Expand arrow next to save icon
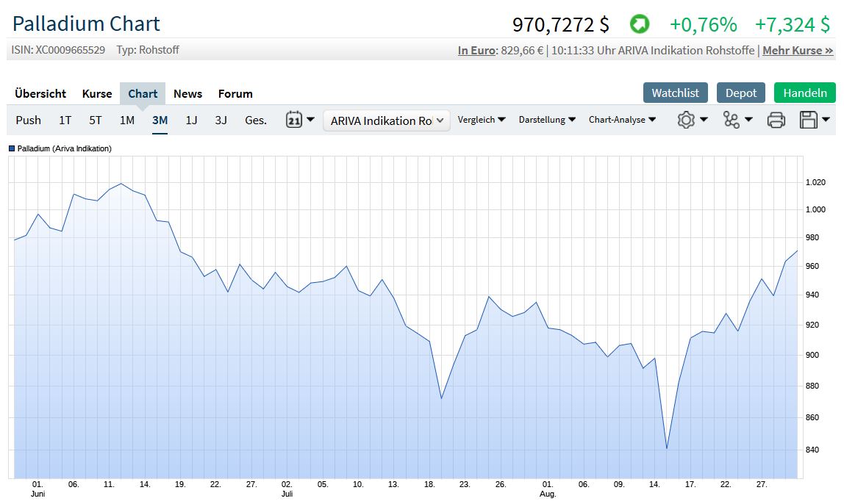This screenshot has height=504, width=844. 826,120
